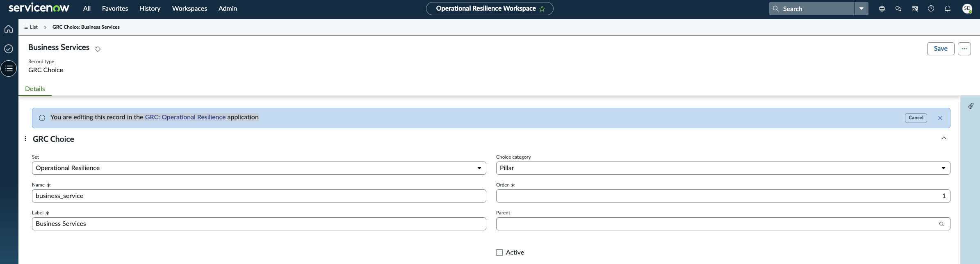Click the Business Services record heading
The height and width of the screenshot is (264, 980).
[59, 48]
